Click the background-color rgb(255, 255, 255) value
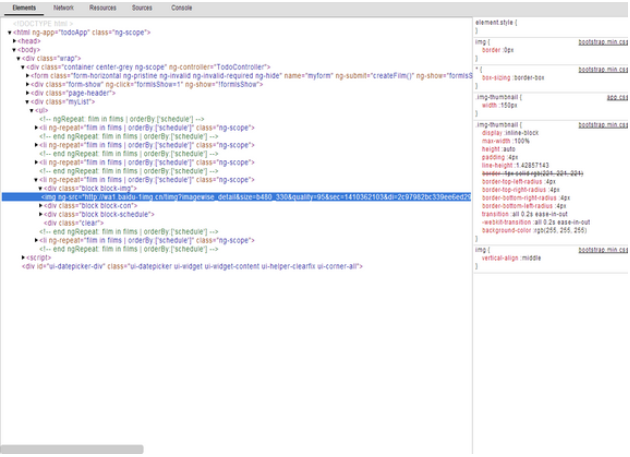This screenshot has height=457, width=630. (558, 230)
